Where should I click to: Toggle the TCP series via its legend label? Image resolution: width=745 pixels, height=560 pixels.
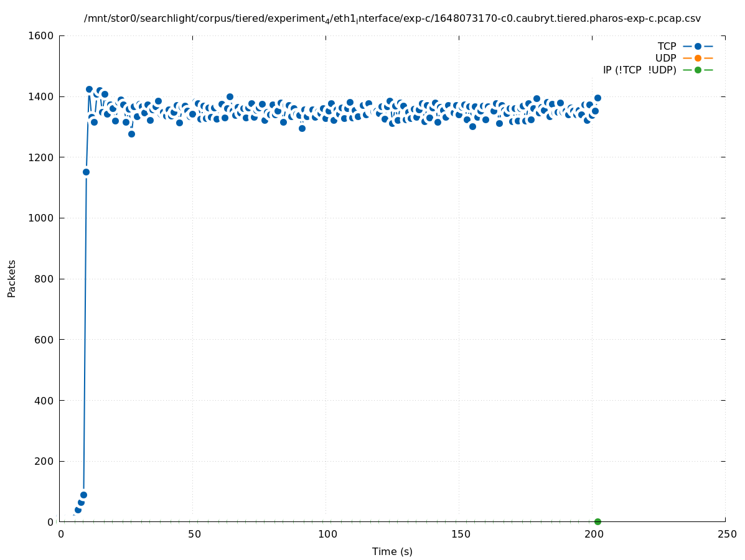click(667, 46)
